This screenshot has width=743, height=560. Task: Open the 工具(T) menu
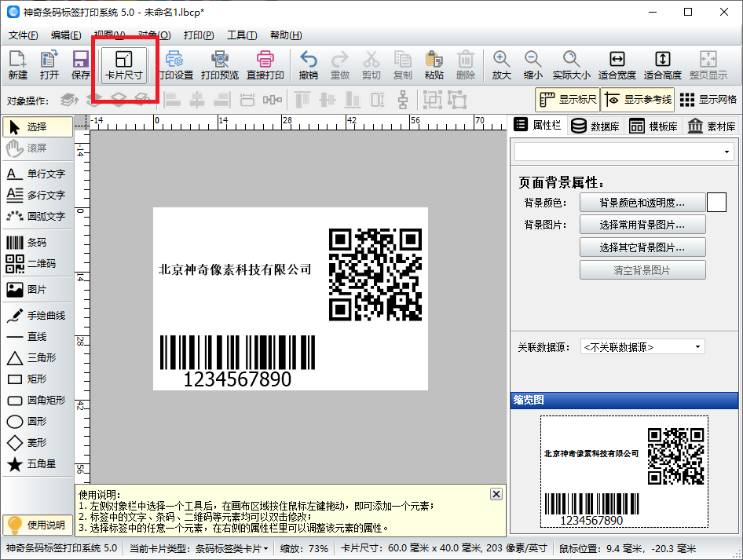coord(242,35)
